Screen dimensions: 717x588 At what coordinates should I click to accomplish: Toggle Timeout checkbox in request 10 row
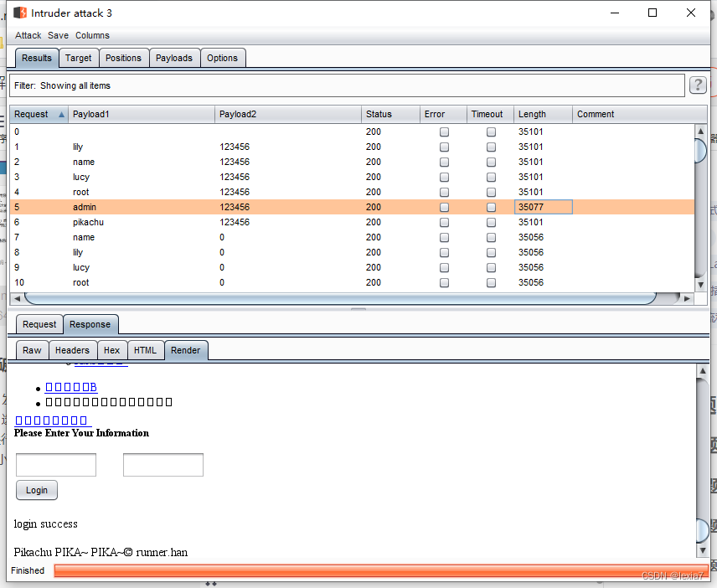491,283
